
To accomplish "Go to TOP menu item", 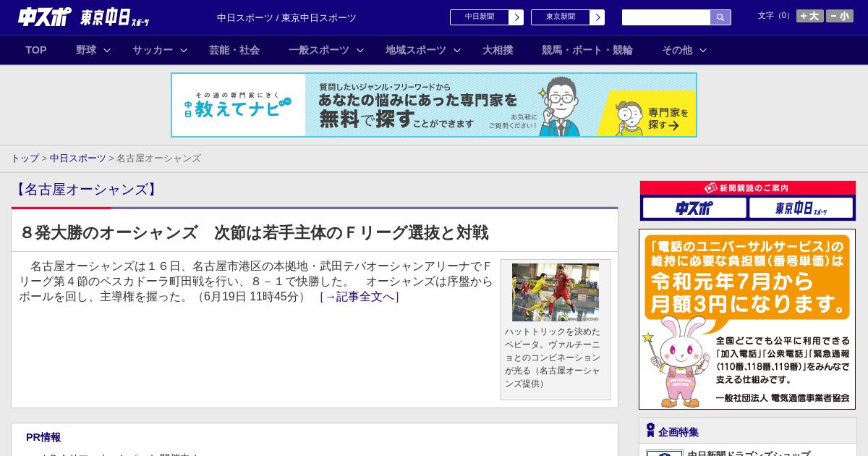I will (x=36, y=50).
